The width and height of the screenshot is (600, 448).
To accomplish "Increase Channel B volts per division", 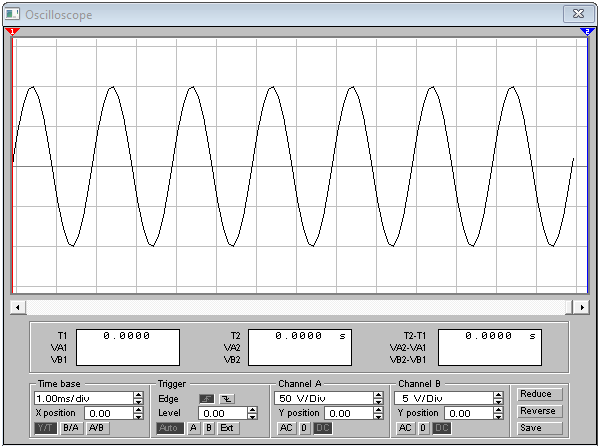I will point(498,395).
